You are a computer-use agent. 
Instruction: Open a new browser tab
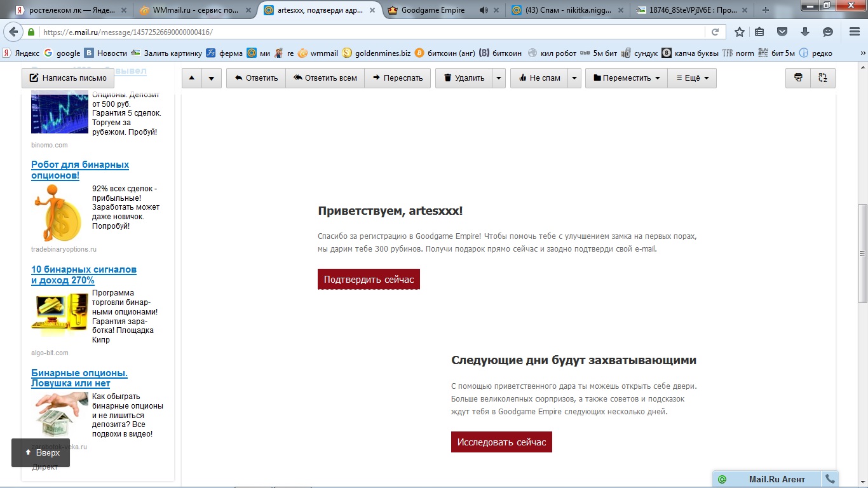[766, 10]
